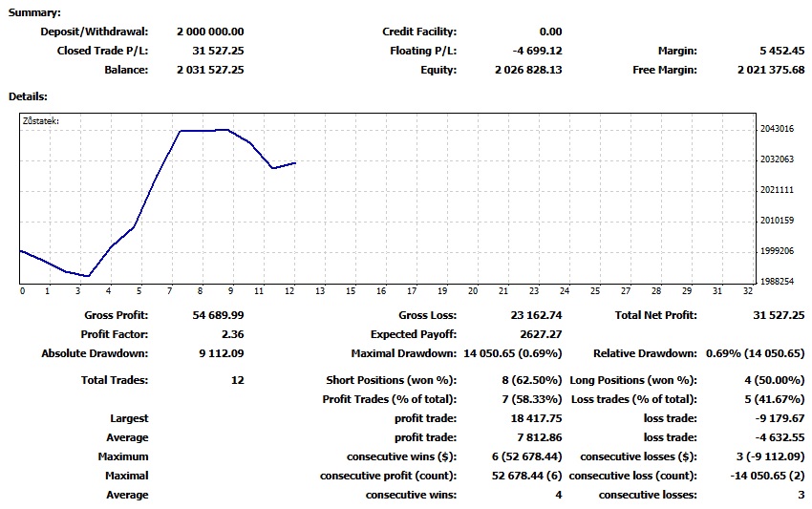This screenshot has width=812, height=509.
Task: Click the x-axis label 12
Action: click(x=289, y=291)
